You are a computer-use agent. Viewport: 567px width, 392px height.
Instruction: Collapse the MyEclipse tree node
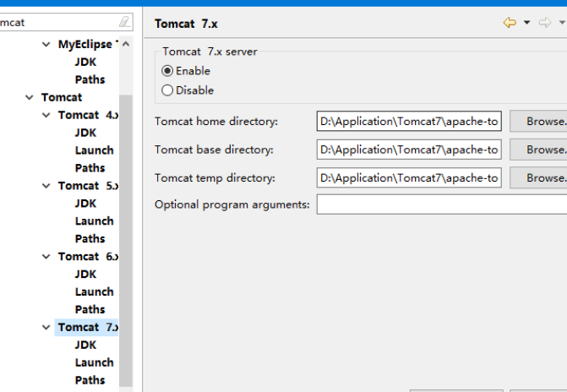click(46, 45)
